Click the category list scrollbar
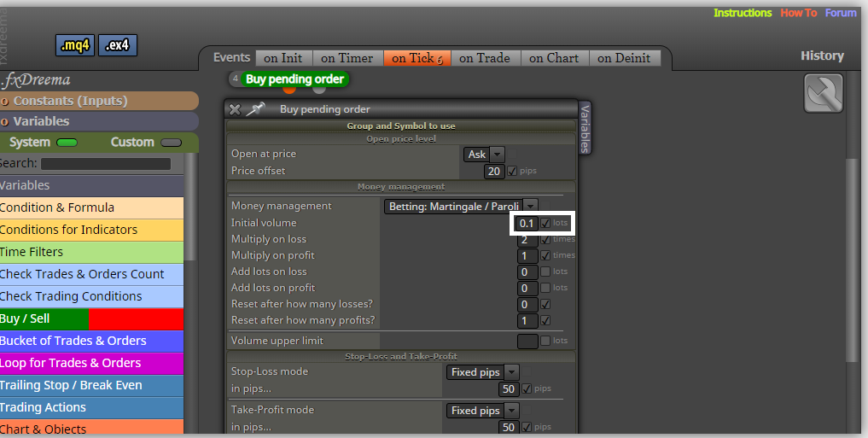Viewport: 868px width, 438px height. 190,206
